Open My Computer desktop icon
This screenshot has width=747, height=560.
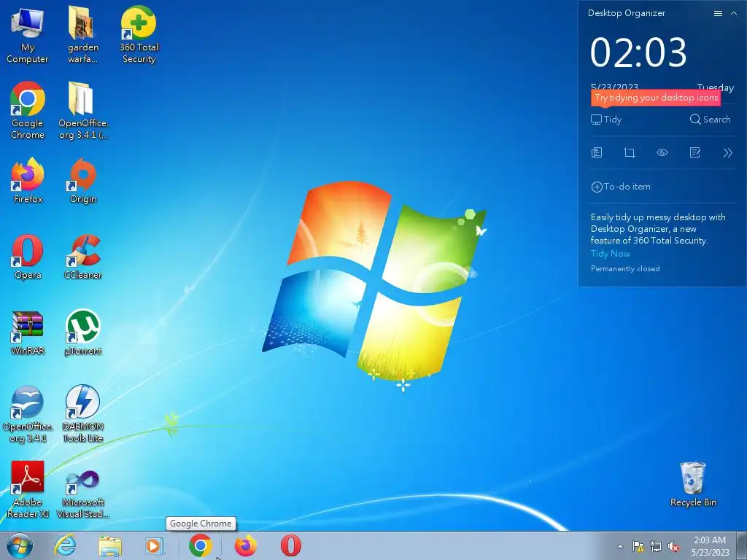click(x=28, y=36)
